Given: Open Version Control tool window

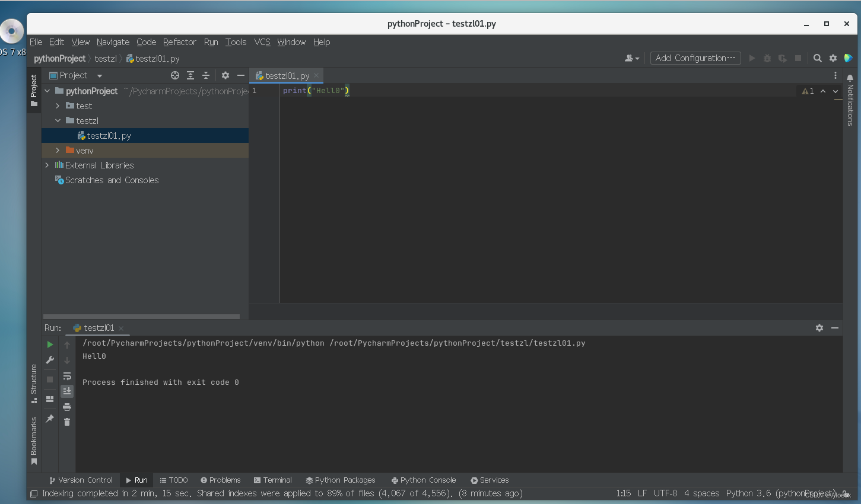Looking at the screenshot, I should coord(81,480).
